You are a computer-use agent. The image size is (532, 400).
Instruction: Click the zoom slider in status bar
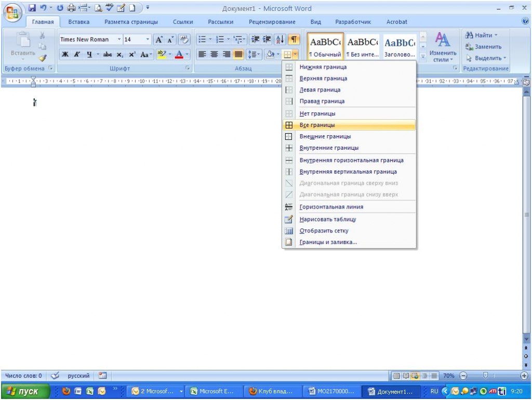click(486, 376)
